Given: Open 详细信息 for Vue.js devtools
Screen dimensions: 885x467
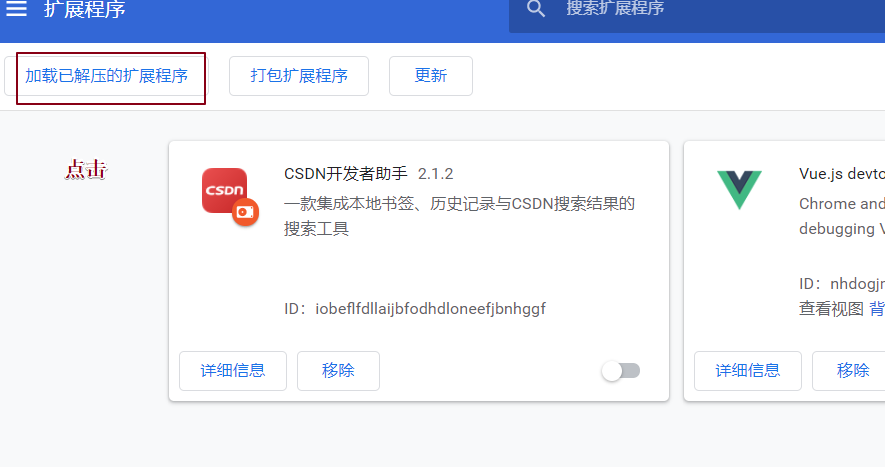Looking at the screenshot, I should point(747,370).
